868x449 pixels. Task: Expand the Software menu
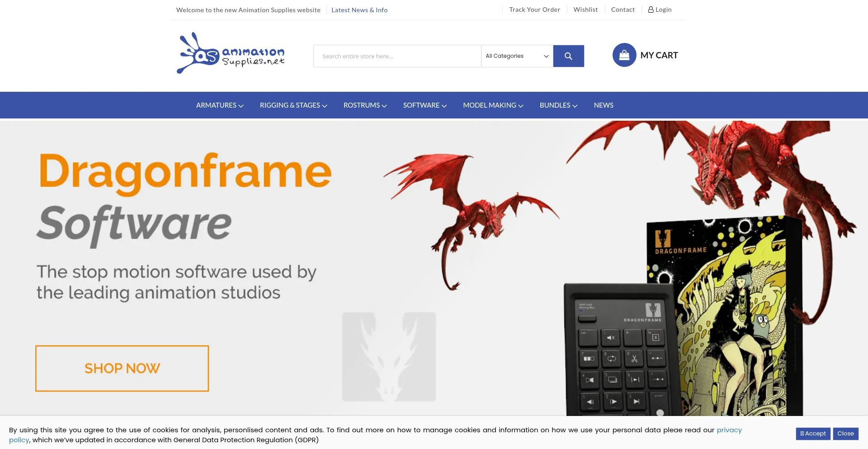click(x=425, y=105)
